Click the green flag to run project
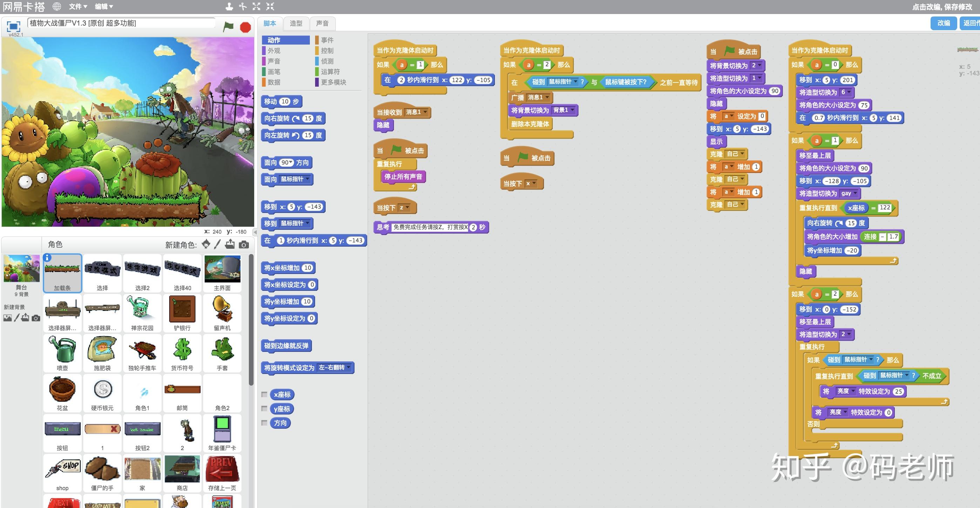 pos(228,27)
